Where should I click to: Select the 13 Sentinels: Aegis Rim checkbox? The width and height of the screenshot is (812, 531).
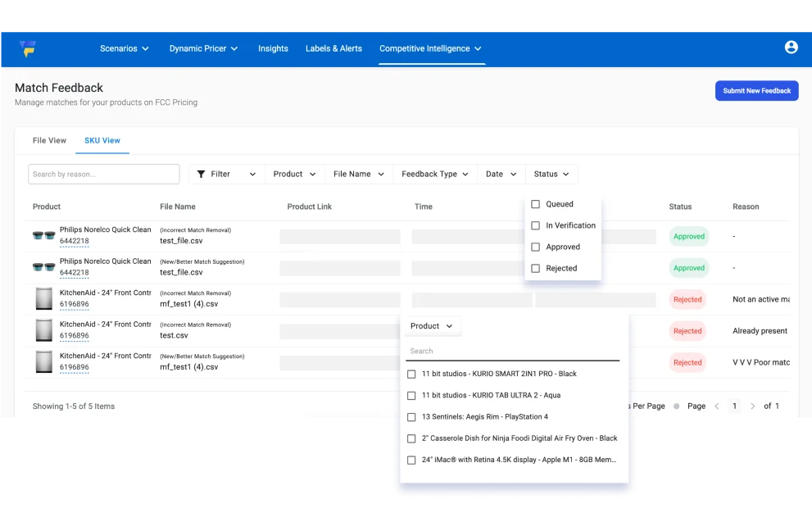pyautogui.click(x=411, y=417)
